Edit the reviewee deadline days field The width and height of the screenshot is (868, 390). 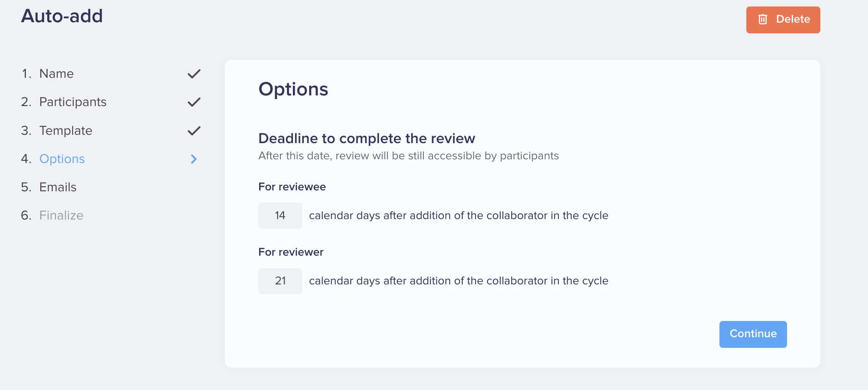(280, 215)
